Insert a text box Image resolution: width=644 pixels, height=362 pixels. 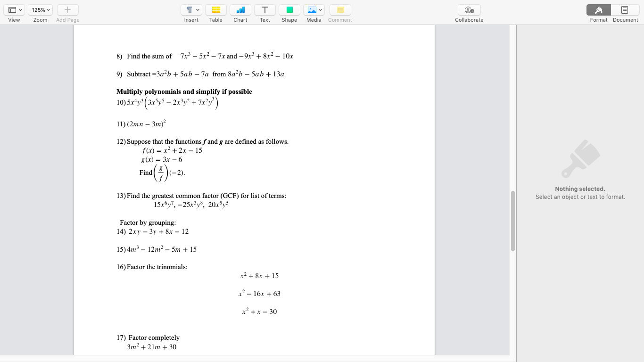point(264,9)
